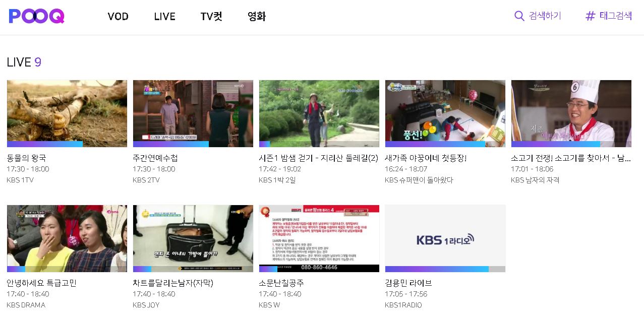Open 태그검색 link

coord(615,16)
